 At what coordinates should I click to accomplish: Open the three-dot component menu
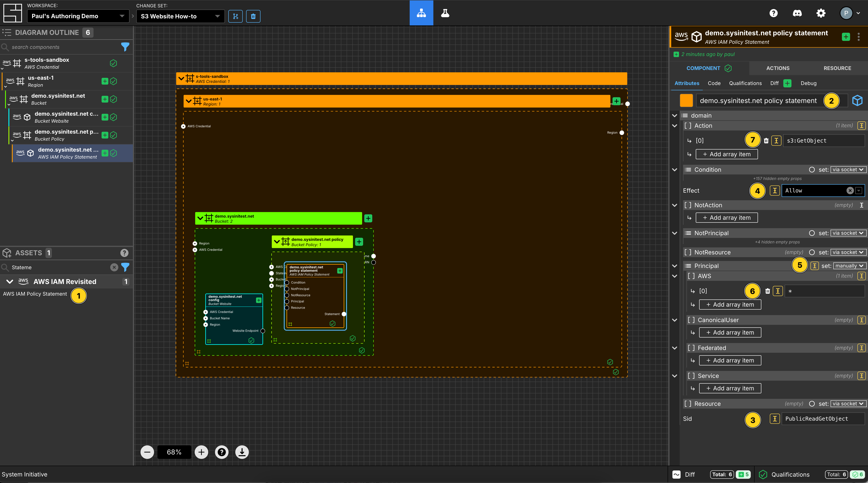[x=858, y=37]
